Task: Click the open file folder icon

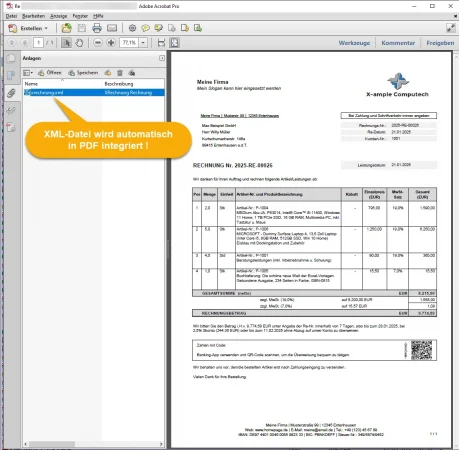Action: [x=67, y=28]
